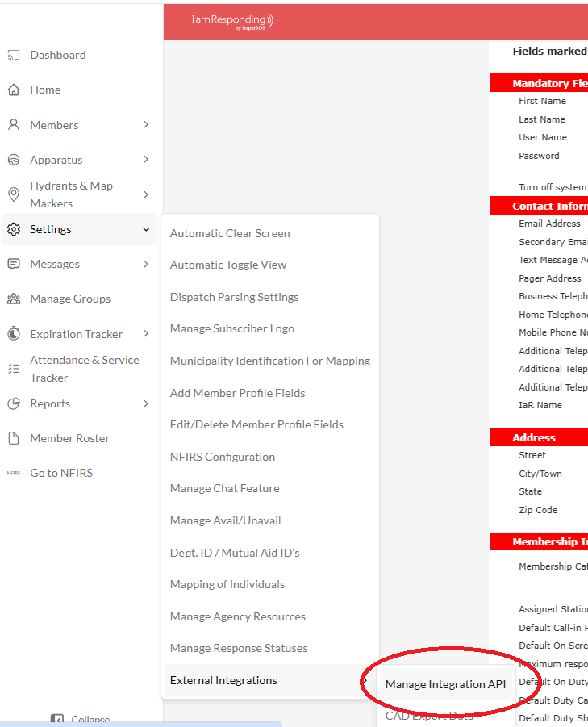The height and width of the screenshot is (727, 588).
Task: Expand the Apparatus submenu chevron
Action: click(x=146, y=160)
